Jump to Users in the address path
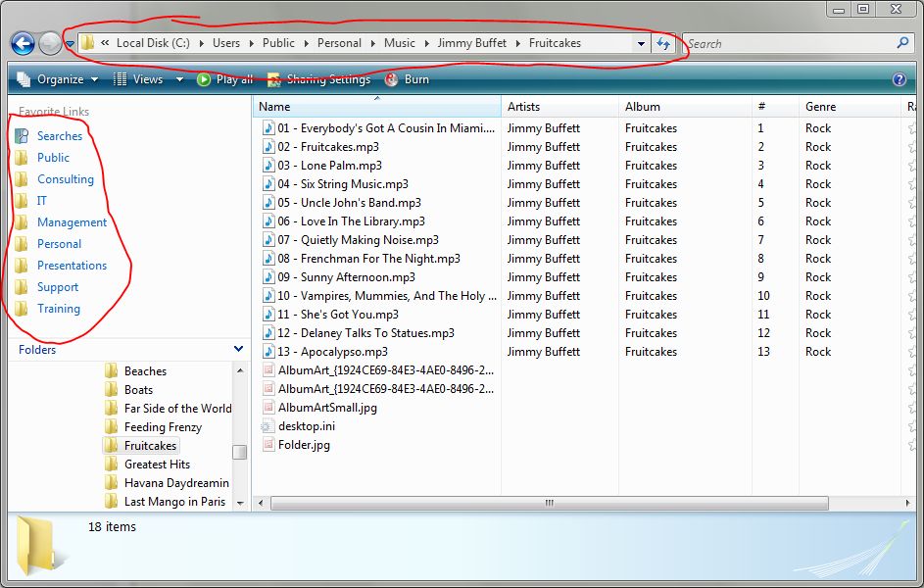924x588 pixels. (x=226, y=43)
